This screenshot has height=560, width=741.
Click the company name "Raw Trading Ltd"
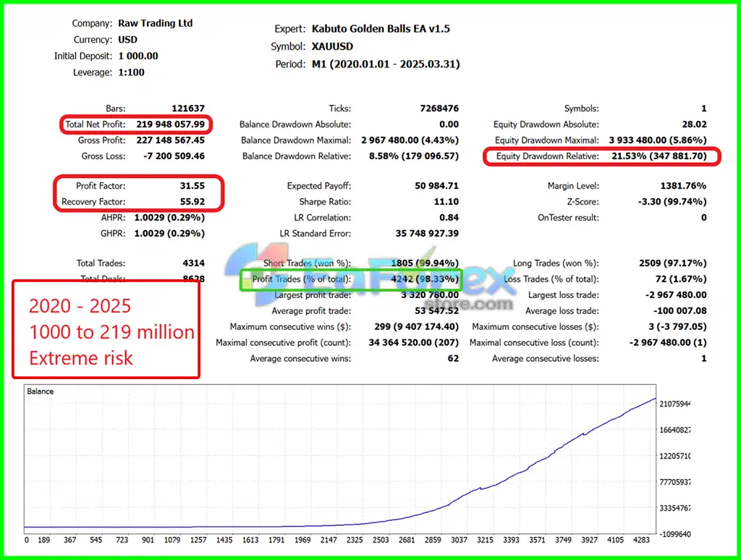[x=156, y=23]
